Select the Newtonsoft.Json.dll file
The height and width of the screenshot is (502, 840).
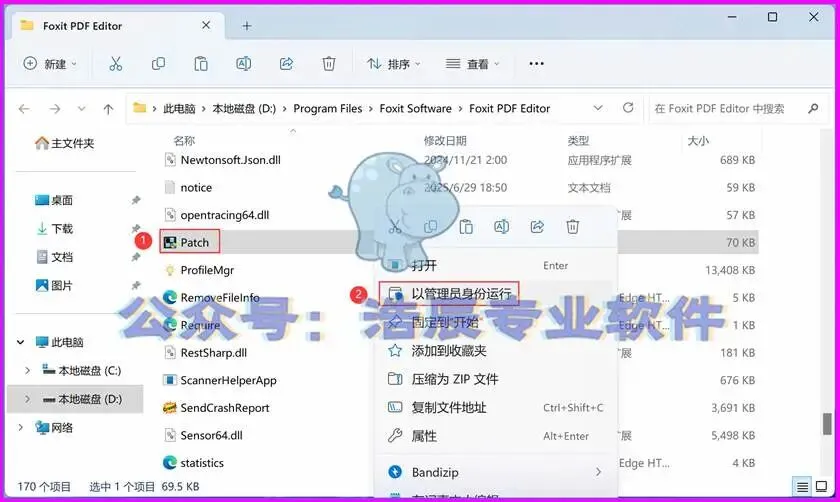pos(230,160)
